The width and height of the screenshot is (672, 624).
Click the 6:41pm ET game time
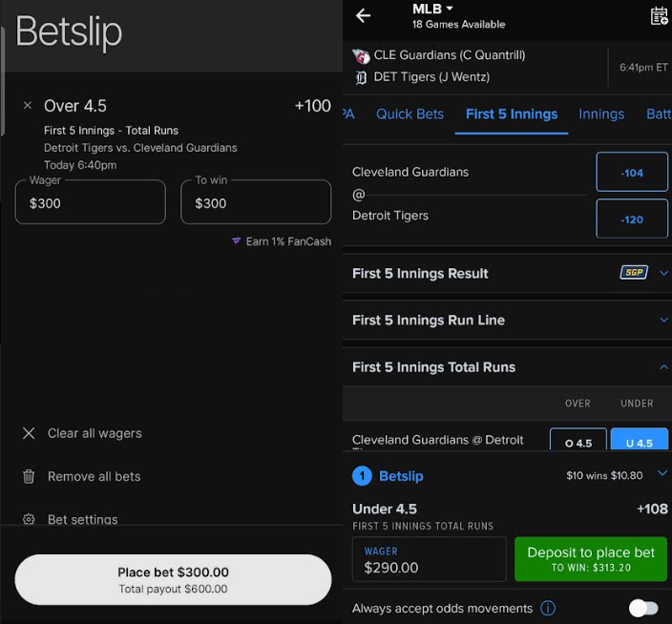[643, 67]
